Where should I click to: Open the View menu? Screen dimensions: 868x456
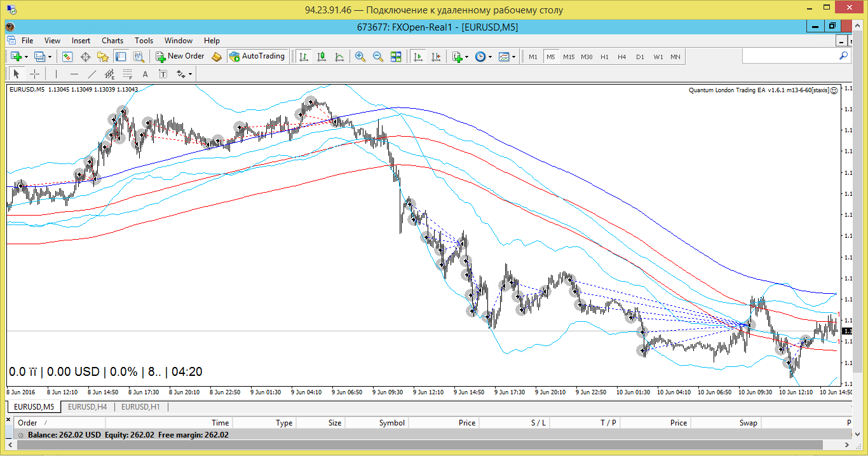point(52,41)
